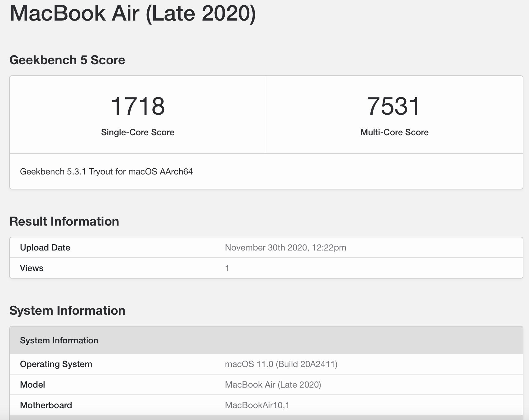Click the Geekbench 5.3.1 Tryout version text
This screenshot has height=420, width=529.
pos(106,171)
